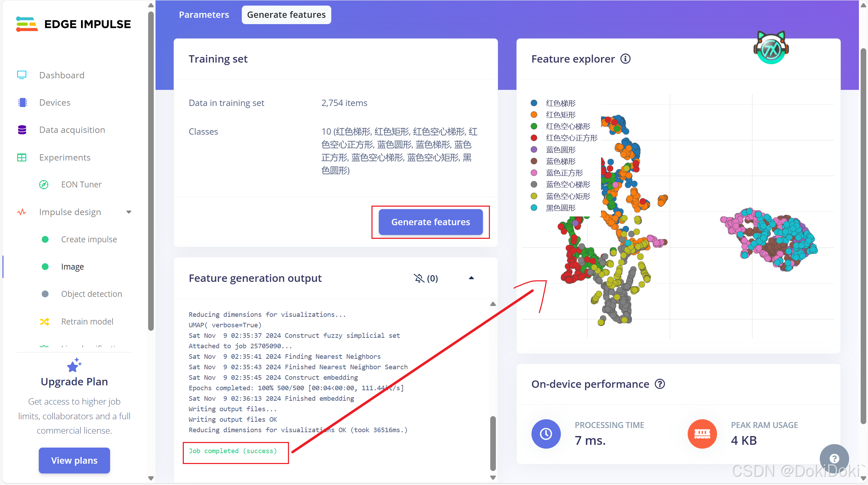Toggle 红色梯形 class in legend
868x485 pixels.
tap(560, 103)
